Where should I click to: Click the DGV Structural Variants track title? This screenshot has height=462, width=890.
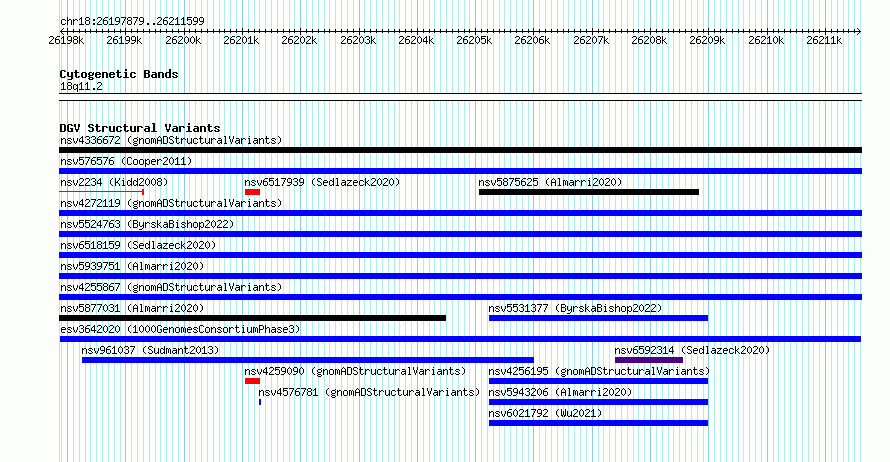click(140, 128)
